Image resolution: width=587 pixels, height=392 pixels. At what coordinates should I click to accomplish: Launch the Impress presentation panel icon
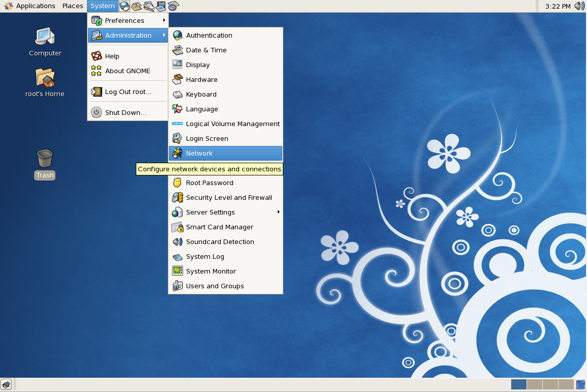[x=161, y=6]
